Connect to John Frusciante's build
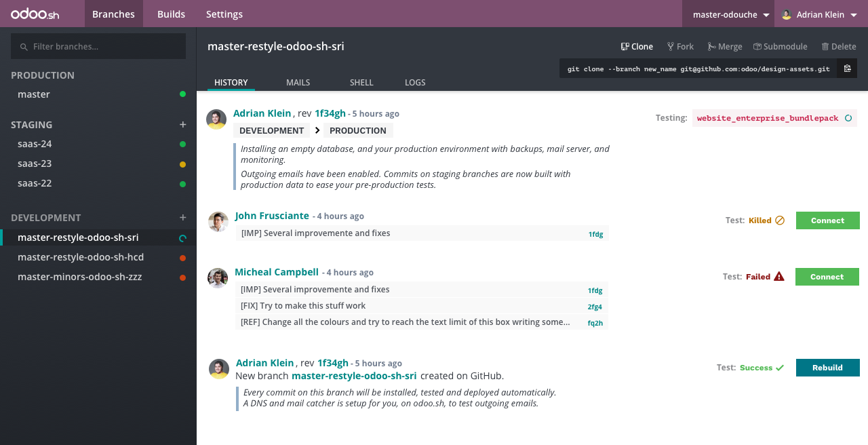 coord(827,220)
